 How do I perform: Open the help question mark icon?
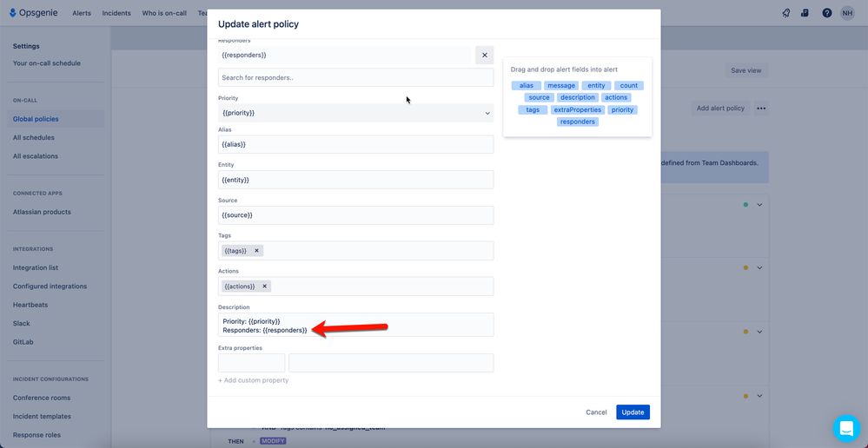coord(827,13)
